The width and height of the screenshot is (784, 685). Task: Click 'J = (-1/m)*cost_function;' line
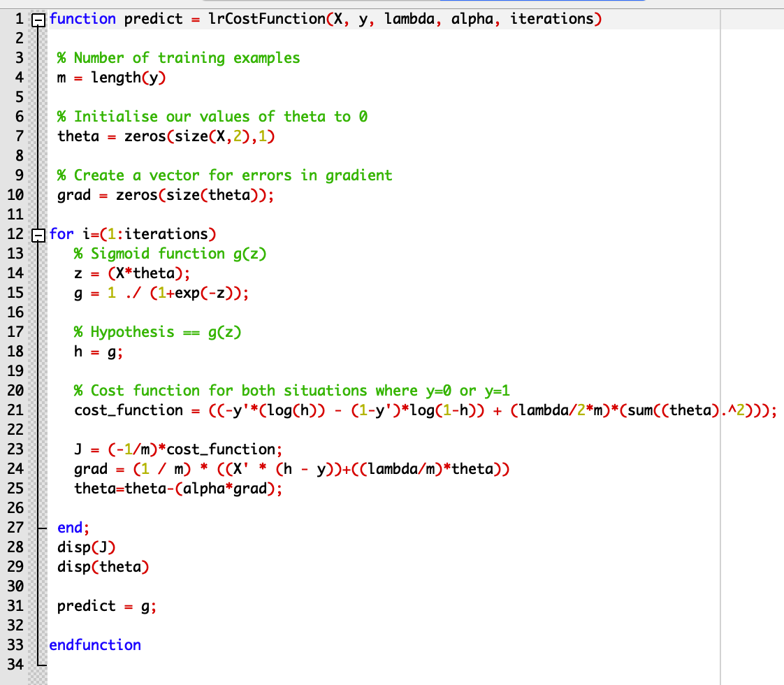[178, 449]
